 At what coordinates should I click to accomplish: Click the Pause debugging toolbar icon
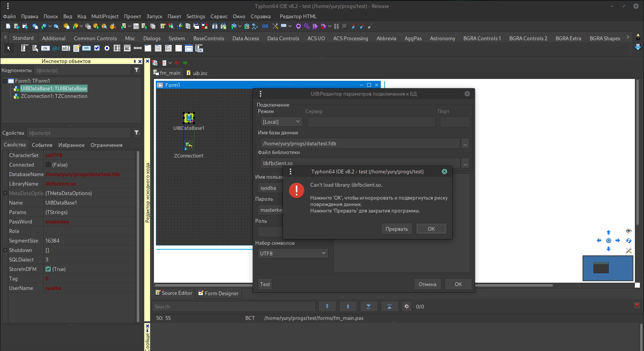[x=336, y=26]
